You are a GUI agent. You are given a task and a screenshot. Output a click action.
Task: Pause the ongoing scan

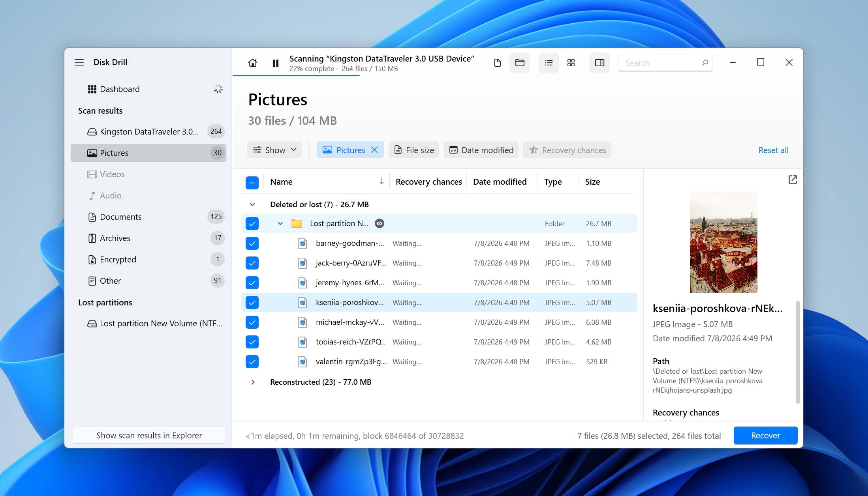pyautogui.click(x=276, y=63)
